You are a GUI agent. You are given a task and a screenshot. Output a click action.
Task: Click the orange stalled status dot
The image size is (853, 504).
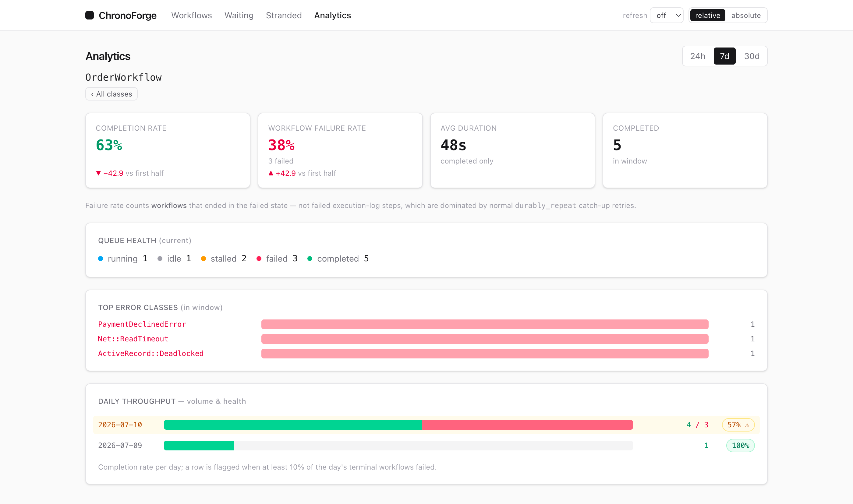204,259
